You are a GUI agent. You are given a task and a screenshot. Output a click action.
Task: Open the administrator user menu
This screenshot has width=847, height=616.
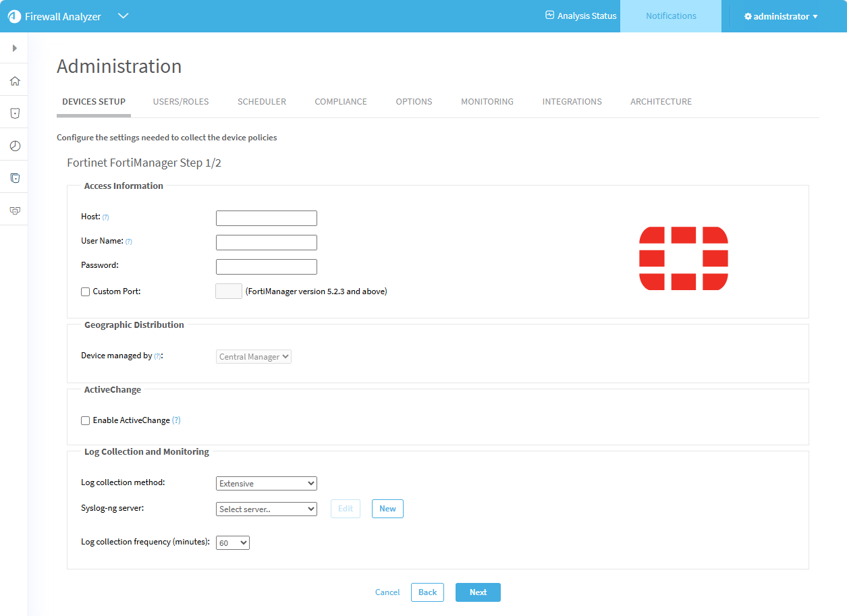[x=781, y=16]
